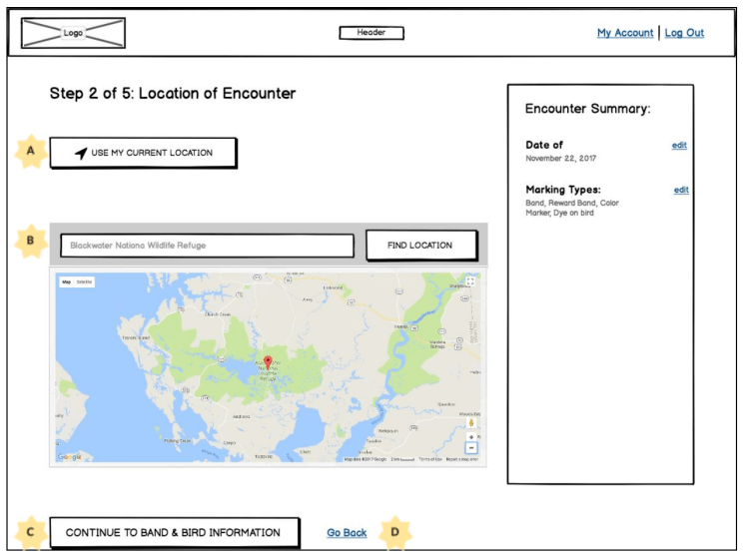Click the Google logo on the map
747x560 pixels.
(x=69, y=457)
